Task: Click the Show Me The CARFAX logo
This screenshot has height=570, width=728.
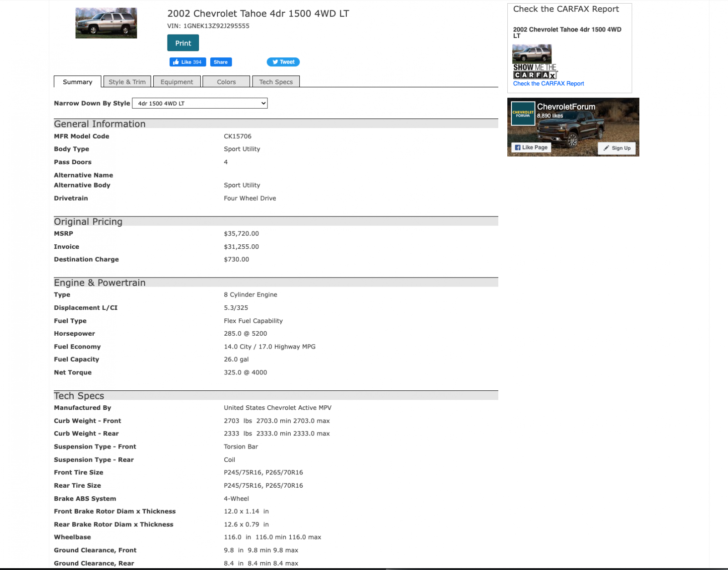Action: (535, 71)
